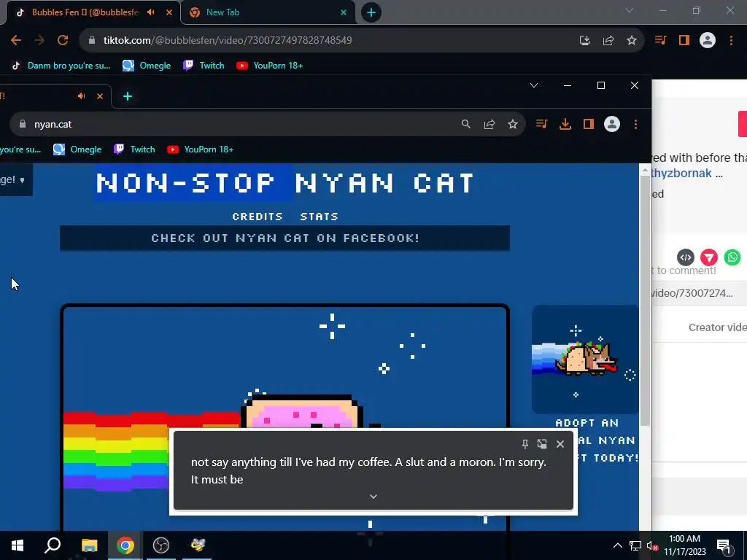The width and height of the screenshot is (747, 560).
Task: Click the bee app icon on taskbar
Action: pyautogui.click(x=197, y=545)
